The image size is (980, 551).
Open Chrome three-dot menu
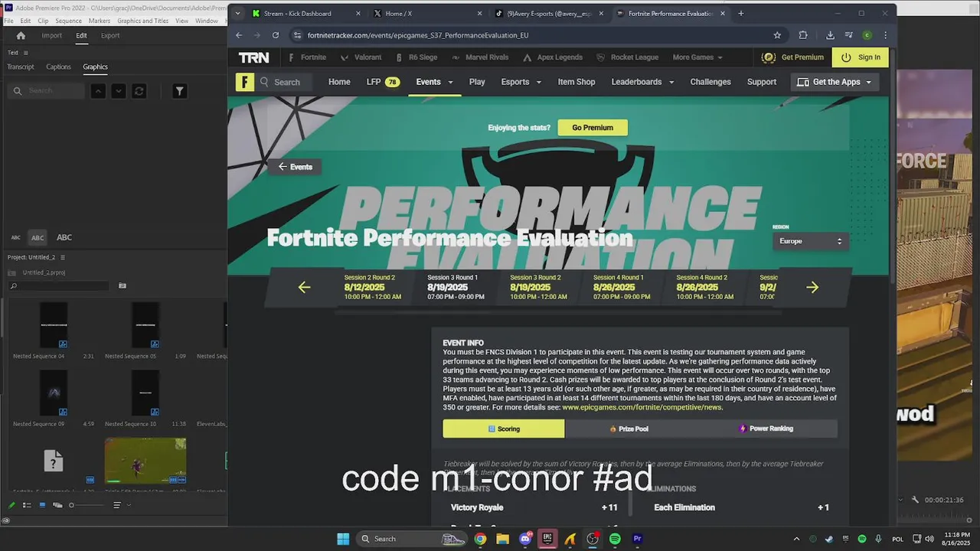pos(885,35)
